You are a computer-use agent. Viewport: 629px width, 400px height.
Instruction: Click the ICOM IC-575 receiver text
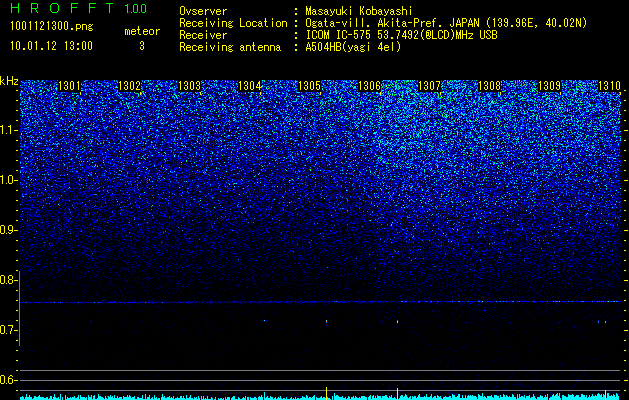pos(401,35)
